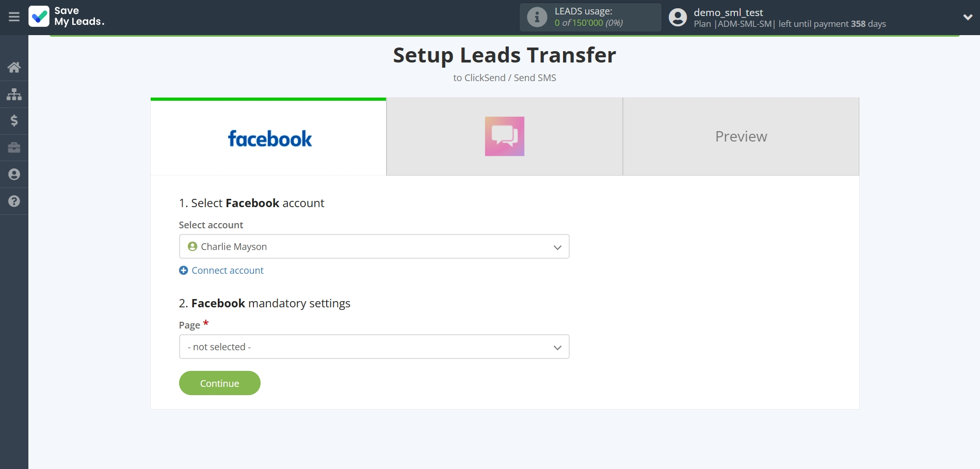Open the Page dropdown showing not selected

point(374,347)
